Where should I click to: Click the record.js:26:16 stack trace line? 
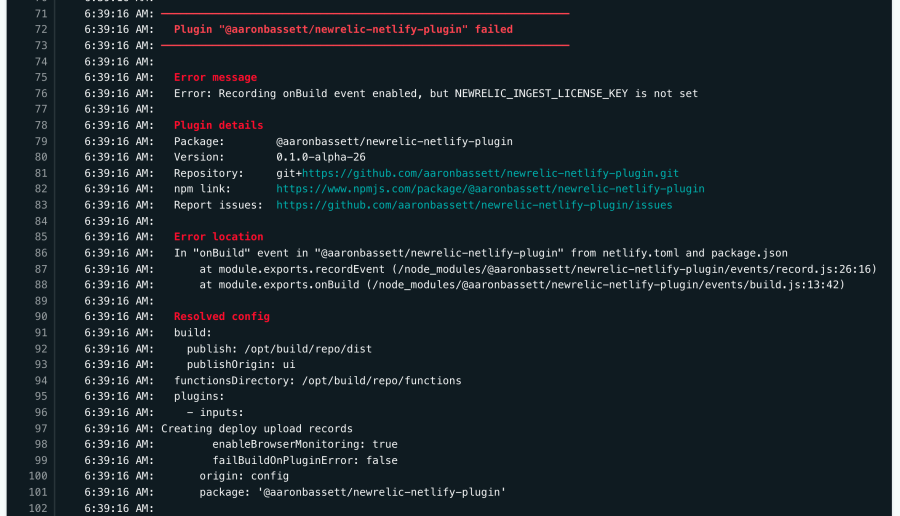pyautogui.click(x=537, y=269)
